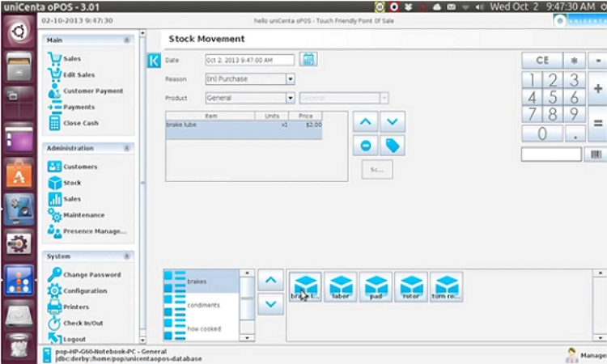Move selected line up in item list
Image resolution: width=607 pixels, height=364 pixels.
click(x=366, y=122)
